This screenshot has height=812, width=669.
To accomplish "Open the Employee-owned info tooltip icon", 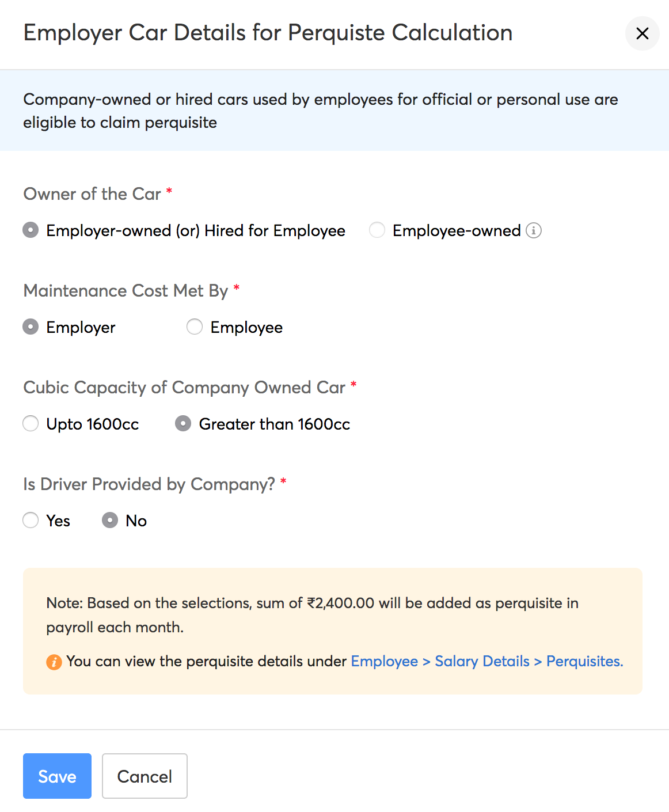I will 534,230.
